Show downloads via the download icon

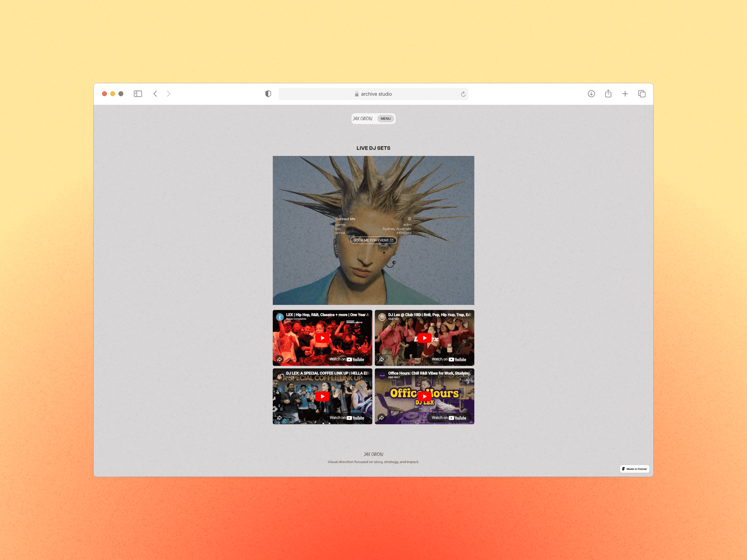tap(591, 94)
